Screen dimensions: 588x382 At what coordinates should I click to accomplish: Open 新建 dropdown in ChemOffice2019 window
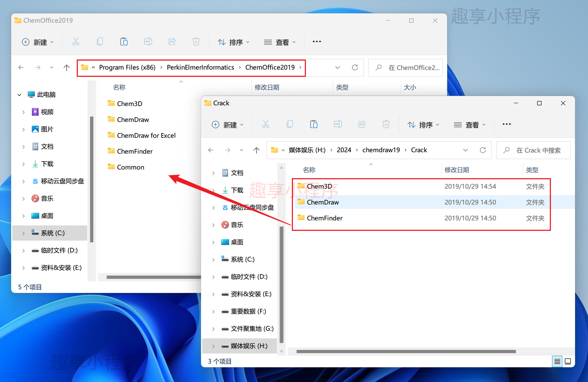point(38,42)
